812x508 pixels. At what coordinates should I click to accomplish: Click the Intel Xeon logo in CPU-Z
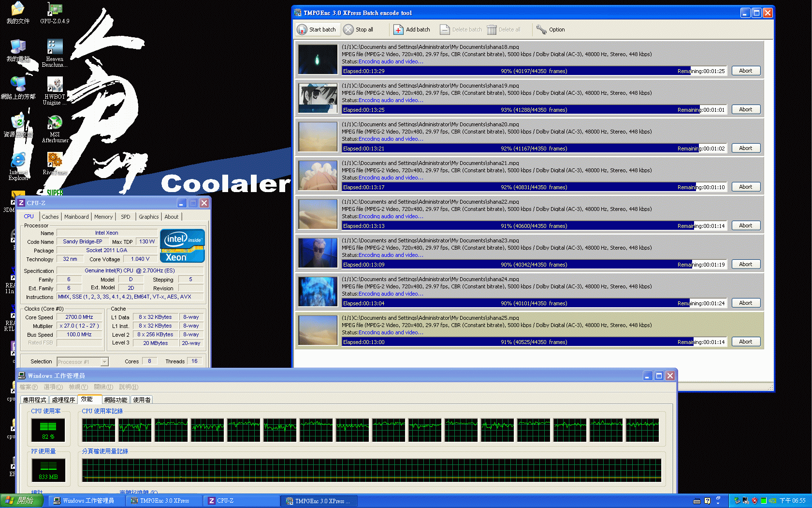click(182, 246)
